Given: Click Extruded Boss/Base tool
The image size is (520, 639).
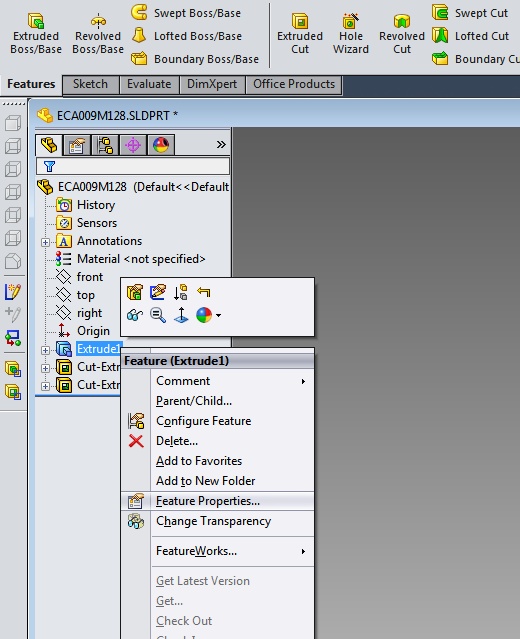Looking at the screenshot, I should coord(36,34).
